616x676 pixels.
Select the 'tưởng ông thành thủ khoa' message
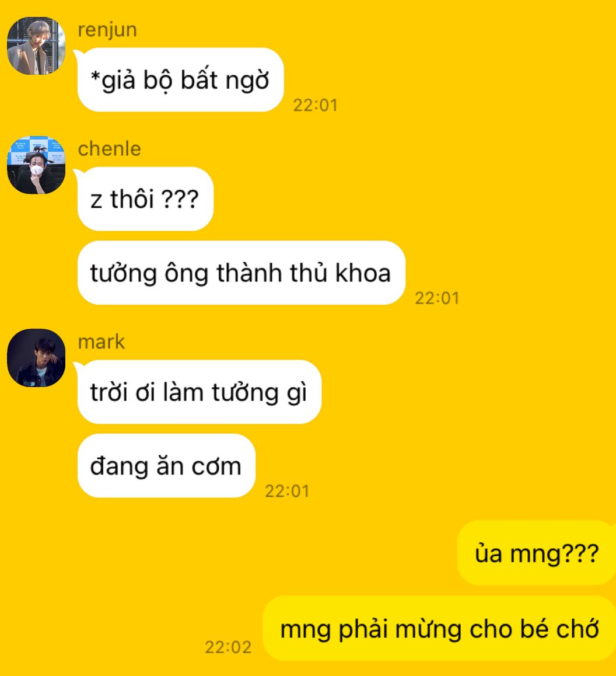click(242, 273)
